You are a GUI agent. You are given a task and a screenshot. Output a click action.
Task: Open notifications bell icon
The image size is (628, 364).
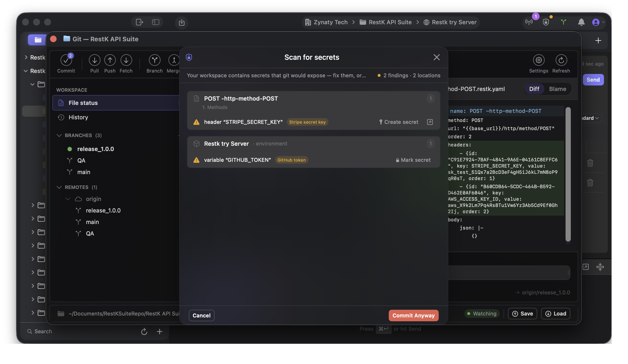(581, 22)
